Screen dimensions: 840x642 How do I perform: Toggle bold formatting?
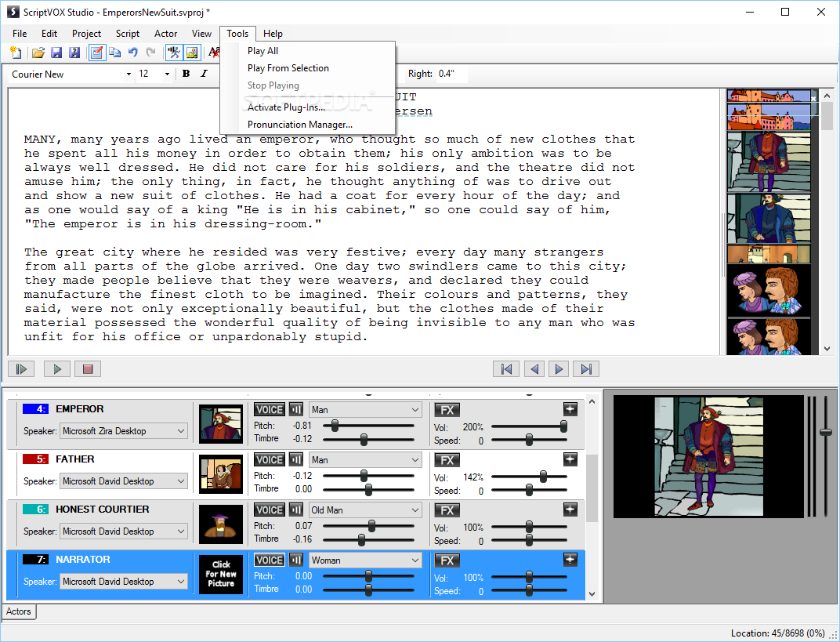click(x=186, y=74)
